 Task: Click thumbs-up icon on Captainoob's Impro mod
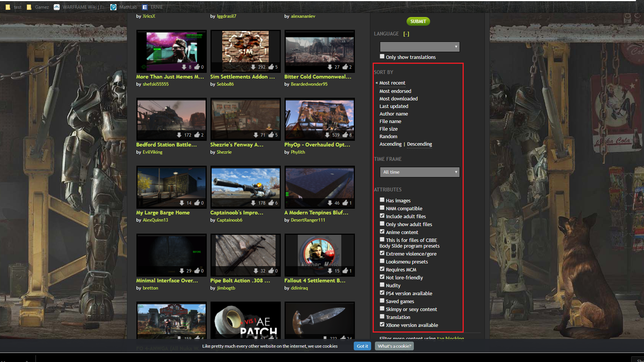pyautogui.click(x=271, y=203)
